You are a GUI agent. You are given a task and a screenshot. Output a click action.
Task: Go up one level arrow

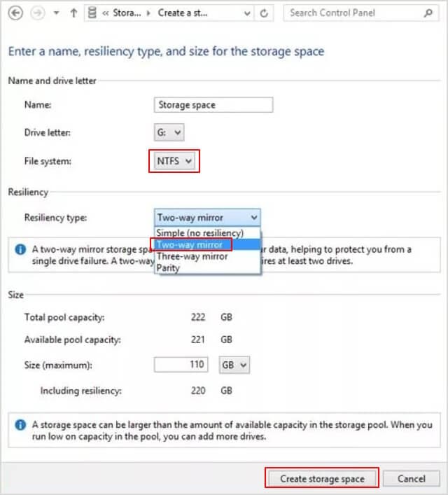point(73,13)
